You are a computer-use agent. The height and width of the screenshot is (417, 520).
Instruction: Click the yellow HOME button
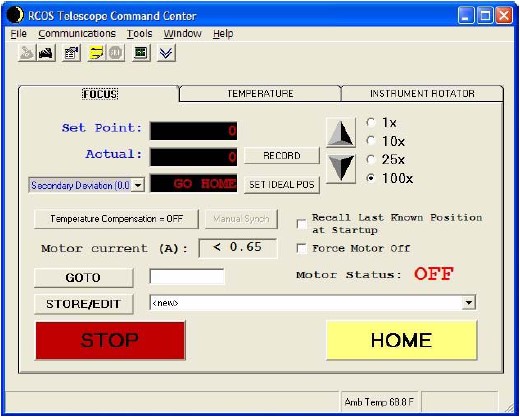(x=402, y=340)
